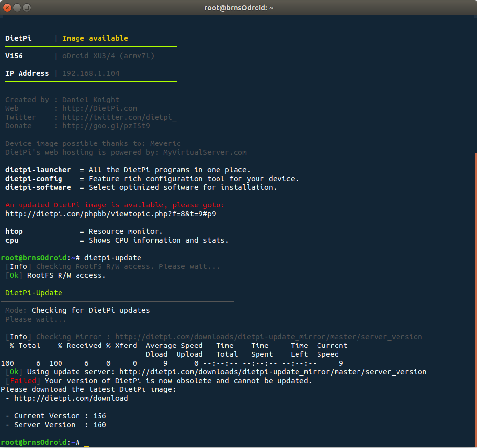Close the terminal window
The width and height of the screenshot is (477, 448).
7,8
